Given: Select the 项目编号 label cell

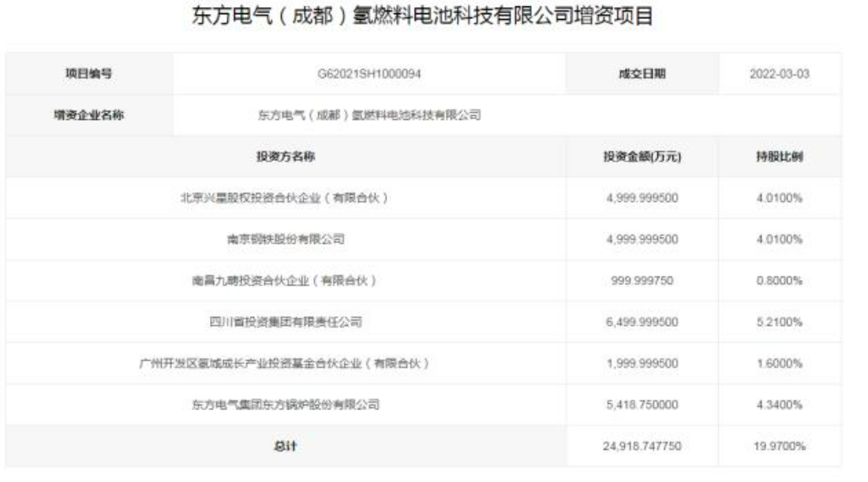Looking at the screenshot, I should coord(88,74).
